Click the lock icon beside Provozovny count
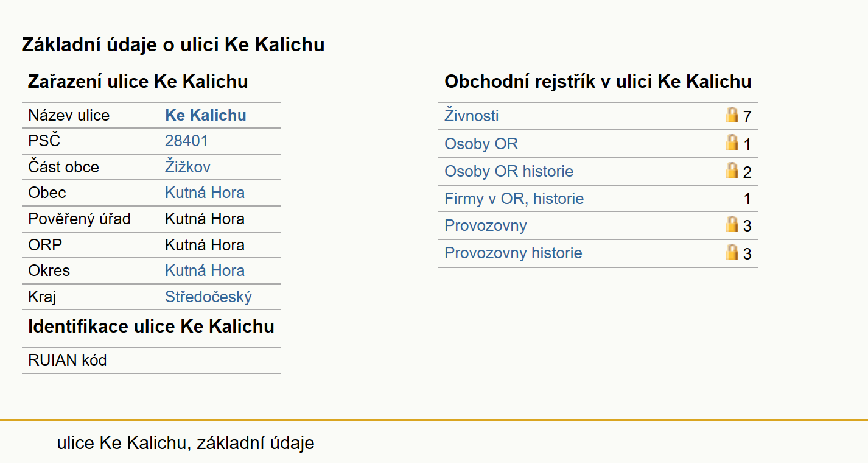Image resolution: width=868 pixels, height=463 pixels. (732, 224)
